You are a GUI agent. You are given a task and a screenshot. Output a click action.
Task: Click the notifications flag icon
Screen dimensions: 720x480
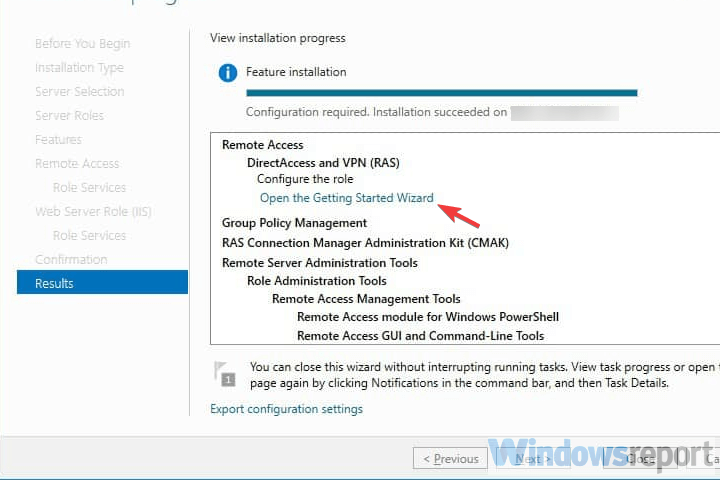225,374
